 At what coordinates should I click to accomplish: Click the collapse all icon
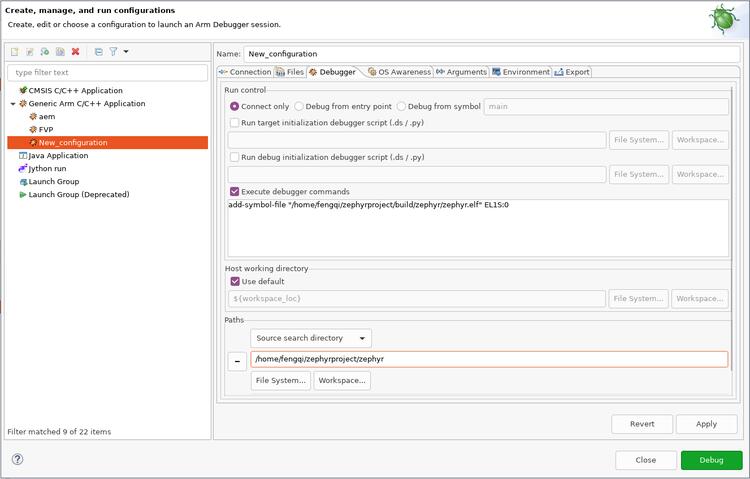pos(98,52)
